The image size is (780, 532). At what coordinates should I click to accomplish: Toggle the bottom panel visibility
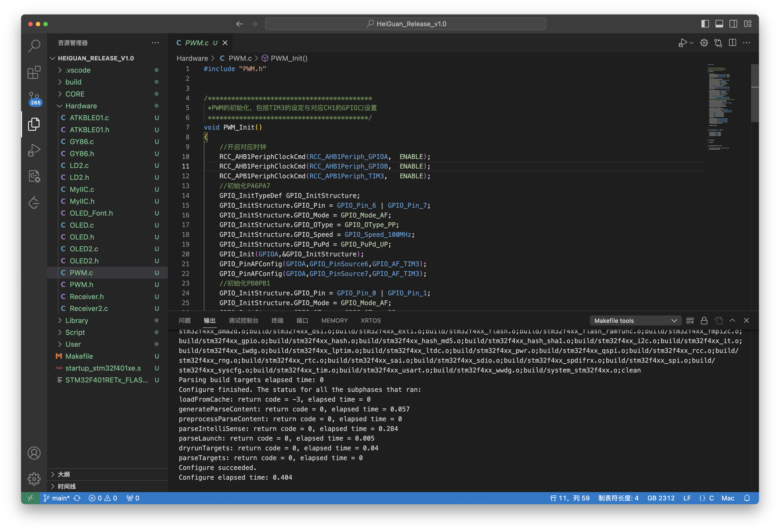point(719,24)
